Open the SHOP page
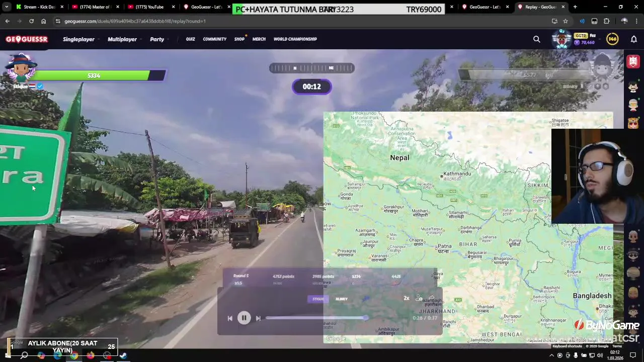Screen dimensions: 644x362 [239, 39]
